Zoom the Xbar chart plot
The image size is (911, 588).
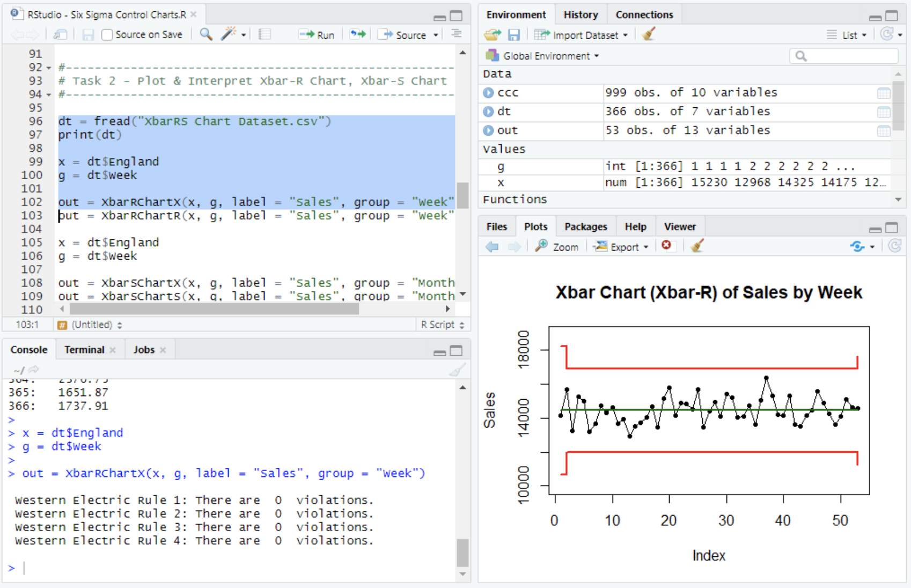click(557, 246)
